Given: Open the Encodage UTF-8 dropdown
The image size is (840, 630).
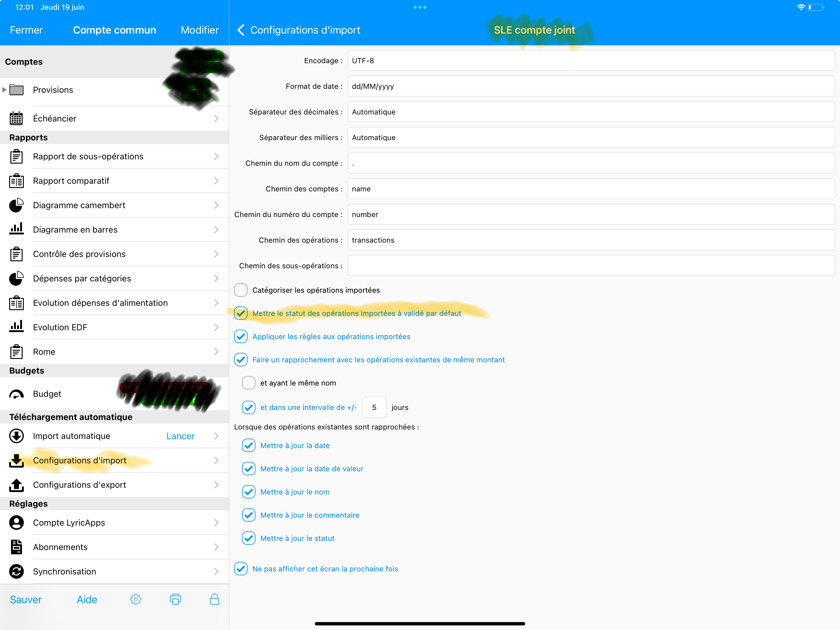Looking at the screenshot, I should [x=591, y=61].
